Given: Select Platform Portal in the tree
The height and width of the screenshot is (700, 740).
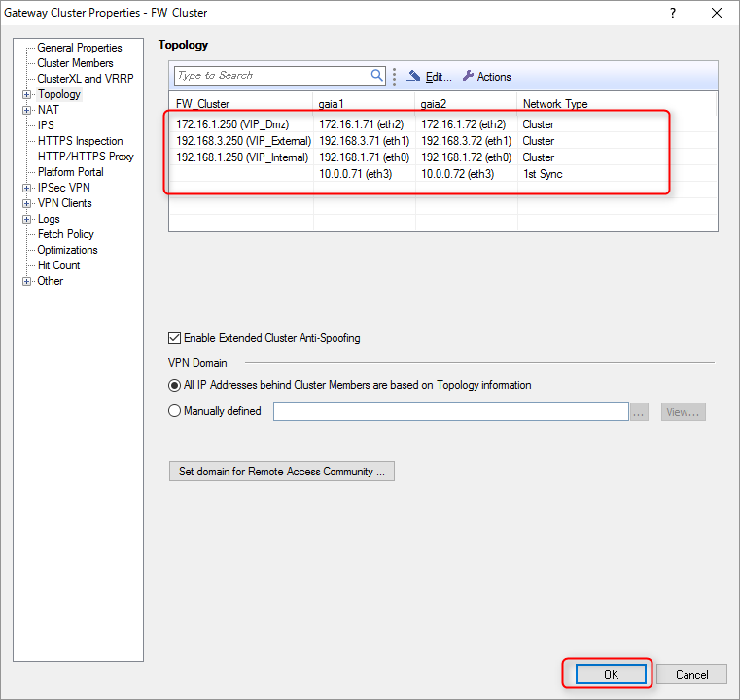Looking at the screenshot, I should tap(70, 172).
